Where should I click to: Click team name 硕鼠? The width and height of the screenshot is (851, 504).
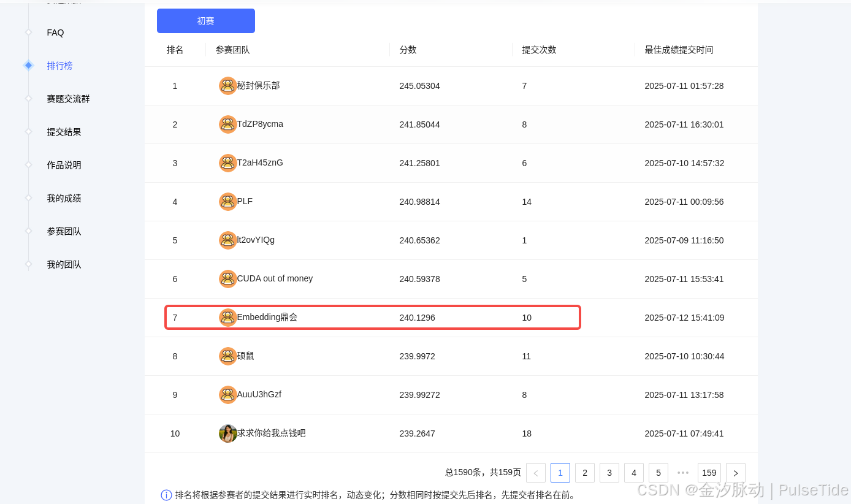245,356
